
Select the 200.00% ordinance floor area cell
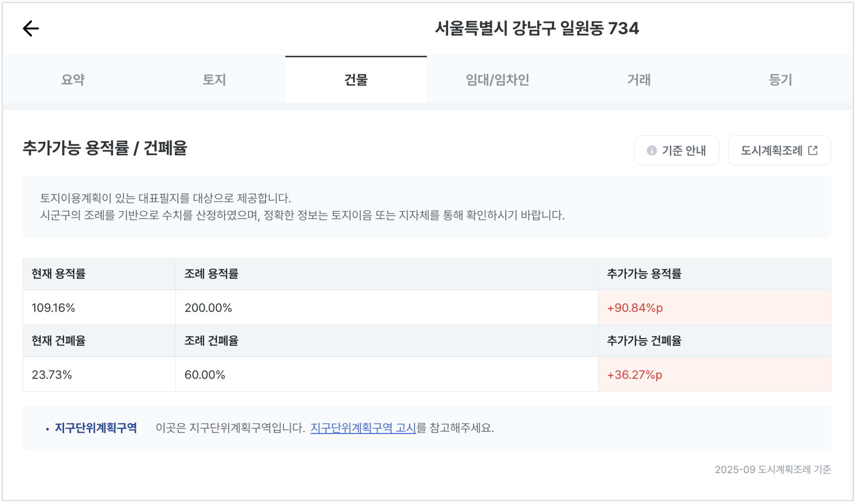pyautogui.click(x=208, y=308)
